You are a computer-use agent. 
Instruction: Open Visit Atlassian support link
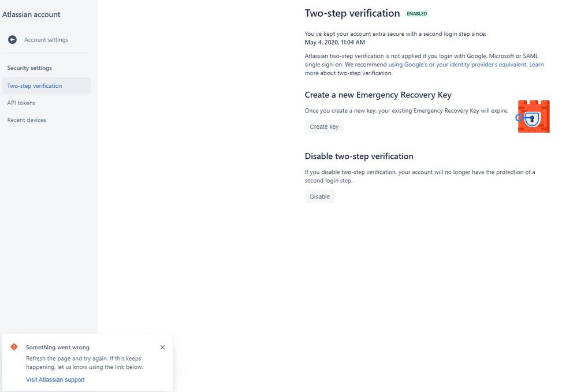pyautogui.click(x=55, y=379)
